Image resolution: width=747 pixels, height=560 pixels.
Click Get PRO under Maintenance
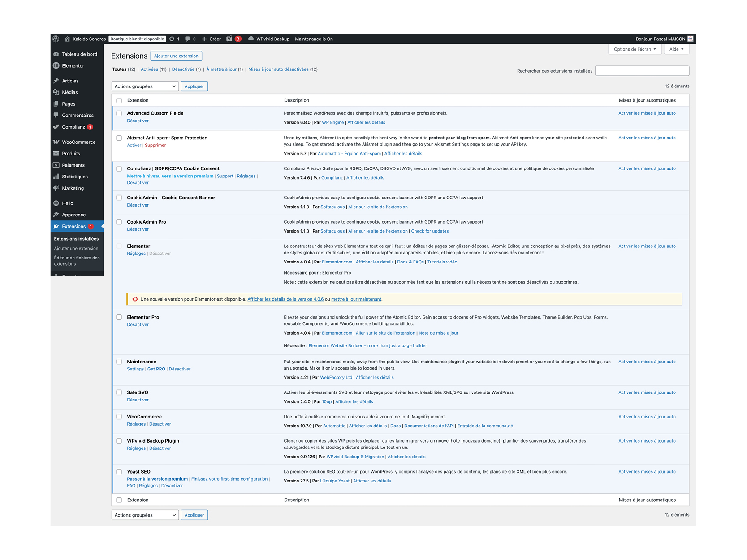click(156, 369)
